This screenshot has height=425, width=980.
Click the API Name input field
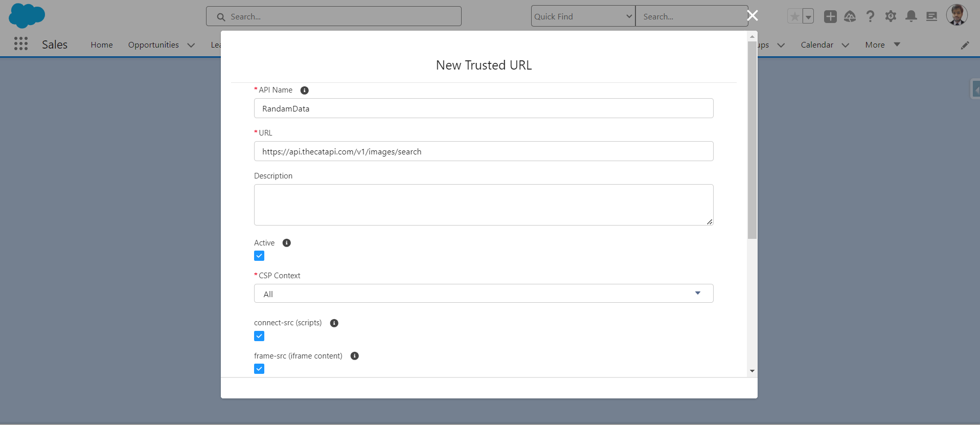(484, 108)
